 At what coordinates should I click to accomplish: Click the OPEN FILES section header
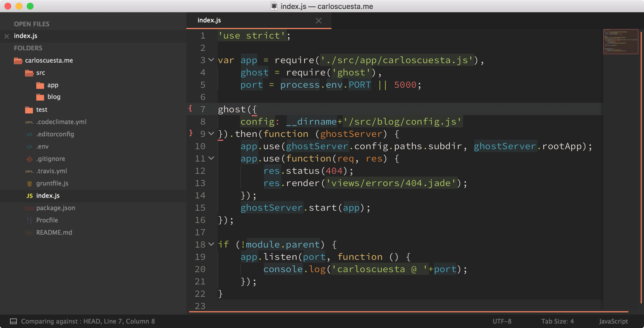coord(32,24)
